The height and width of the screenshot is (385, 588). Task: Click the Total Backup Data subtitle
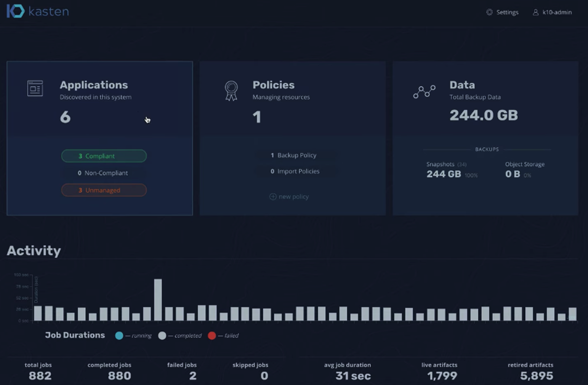coord(475,97)
